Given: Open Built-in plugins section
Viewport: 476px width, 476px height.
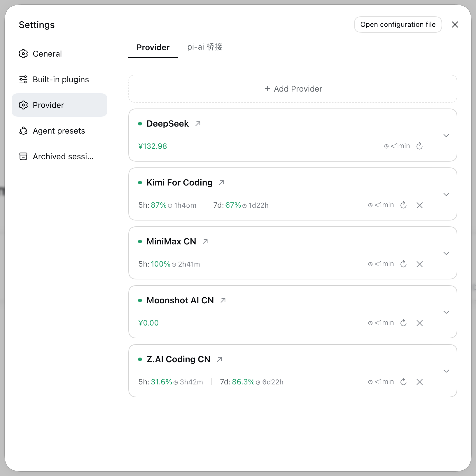Looking at the screenshot, I should [60, 79].
